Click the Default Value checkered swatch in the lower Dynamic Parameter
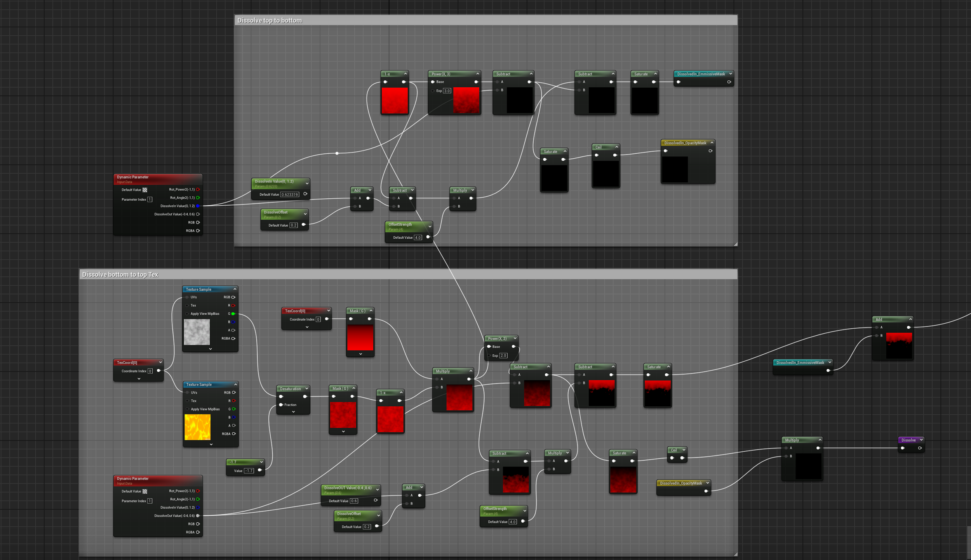 (145, 491)
